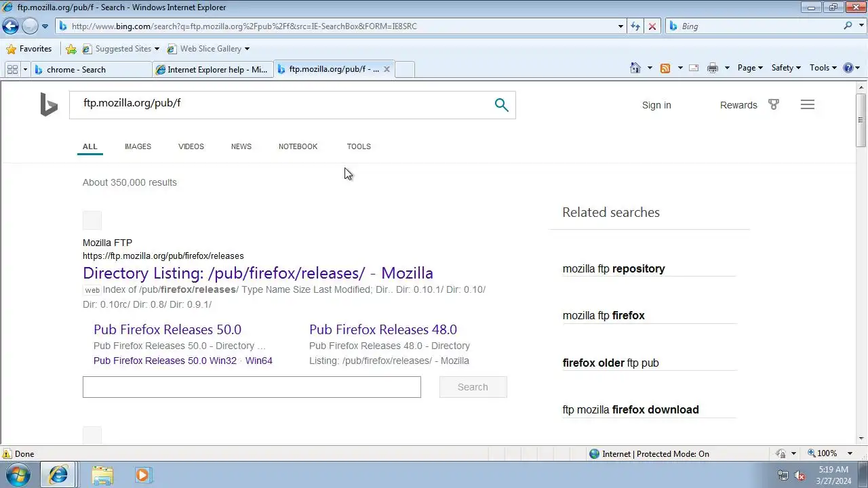
Task: Click the Bing search magnifier button
Action: tap(501, 104)
